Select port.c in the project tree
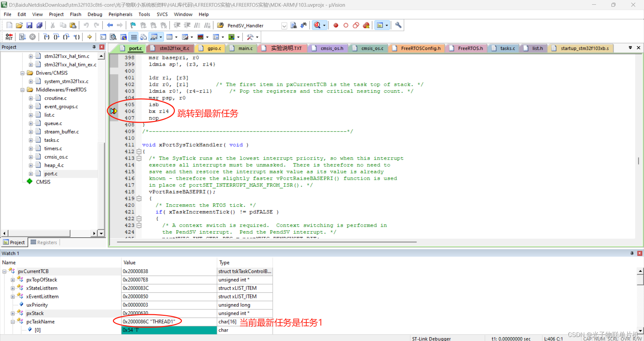 click(51, 174)
